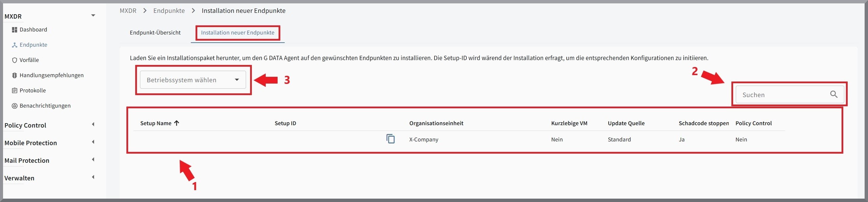The image size is (868, 202).
Task: Select the Dashboard icon in the sidebar
Action: 14,29
